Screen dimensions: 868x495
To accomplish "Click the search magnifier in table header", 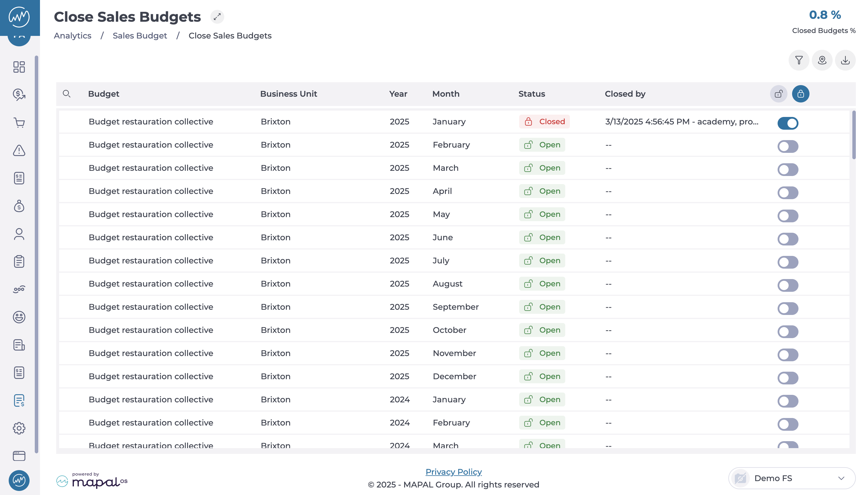I will 67,94.
